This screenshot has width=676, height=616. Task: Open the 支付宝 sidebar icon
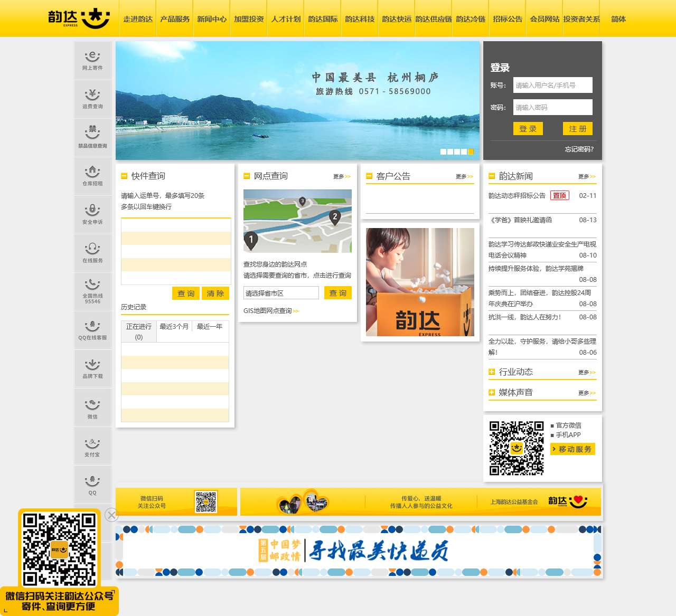tap(92, 446)
